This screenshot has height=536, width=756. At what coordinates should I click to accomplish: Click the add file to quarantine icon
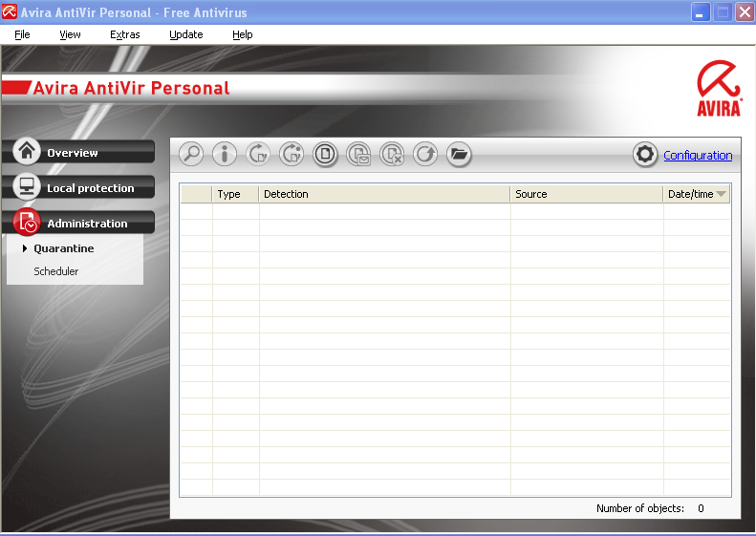point(325,155)
